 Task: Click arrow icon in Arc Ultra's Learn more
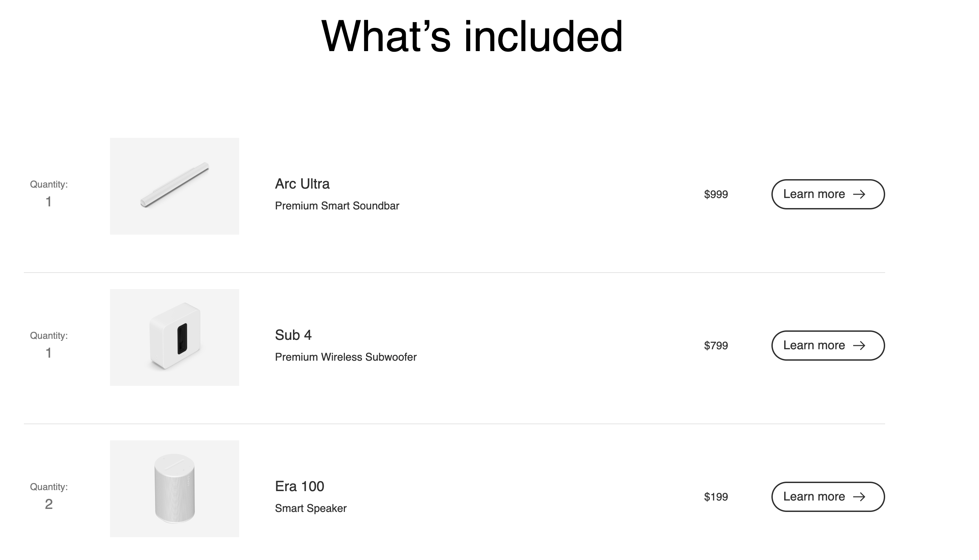click(x=859, y=194)
